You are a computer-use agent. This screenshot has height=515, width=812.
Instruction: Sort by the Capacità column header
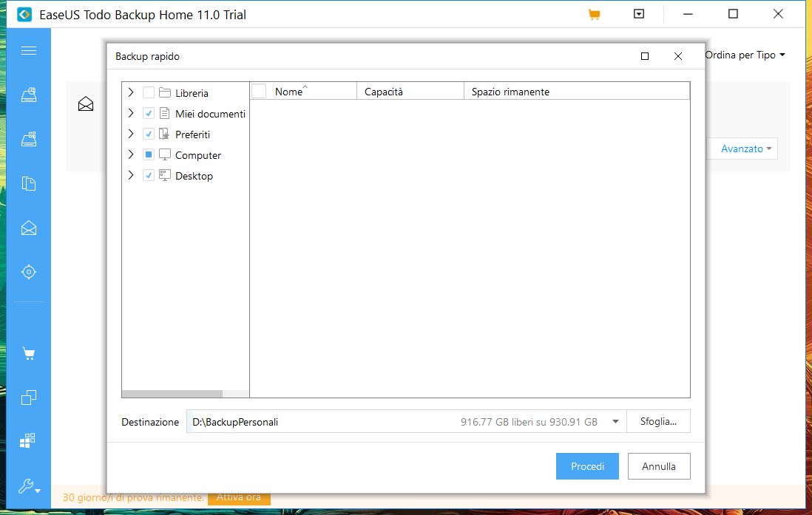pos(410,91)
